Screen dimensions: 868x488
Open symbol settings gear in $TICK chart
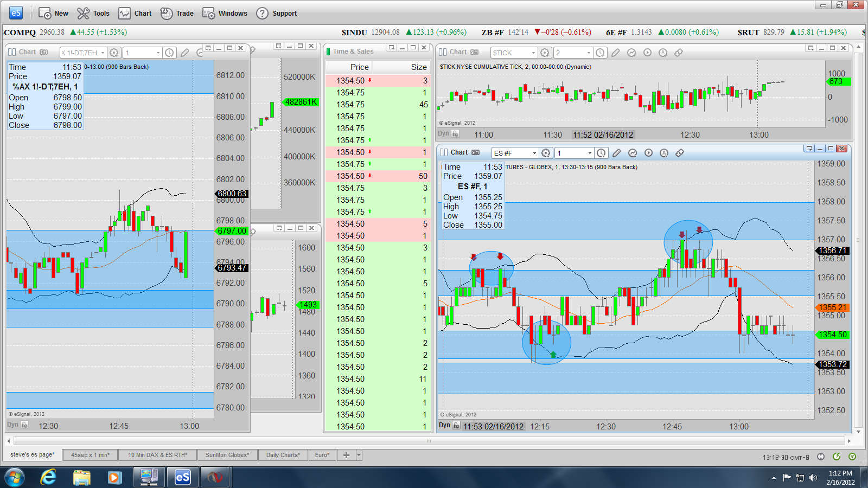tap(545, 53)
